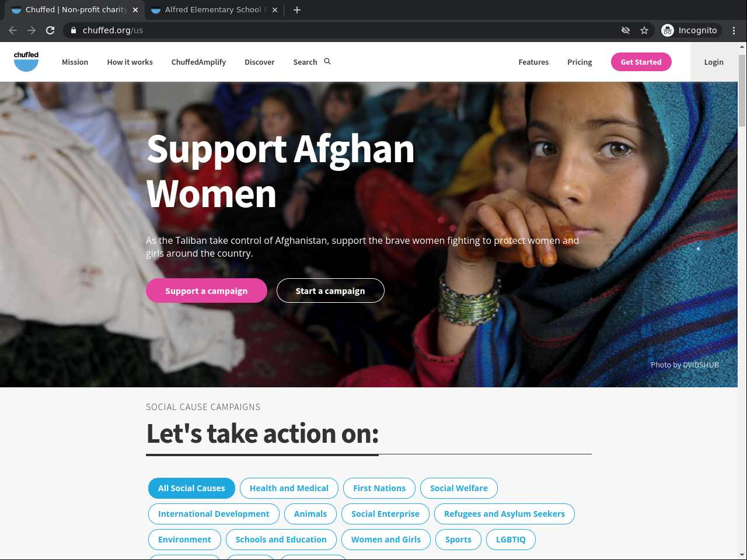Click the third-party cookies blocked eye icon

click(626, 30)
